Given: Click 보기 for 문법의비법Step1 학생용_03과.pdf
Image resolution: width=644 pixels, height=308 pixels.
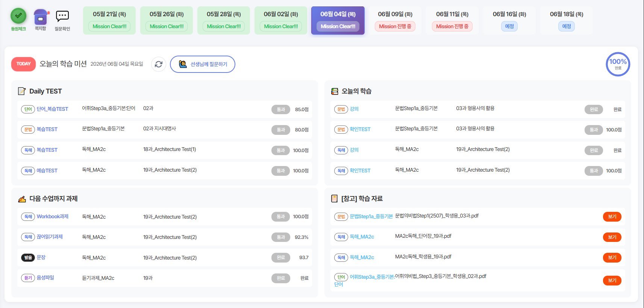Looking at the screenshot, I should (612, 217).
